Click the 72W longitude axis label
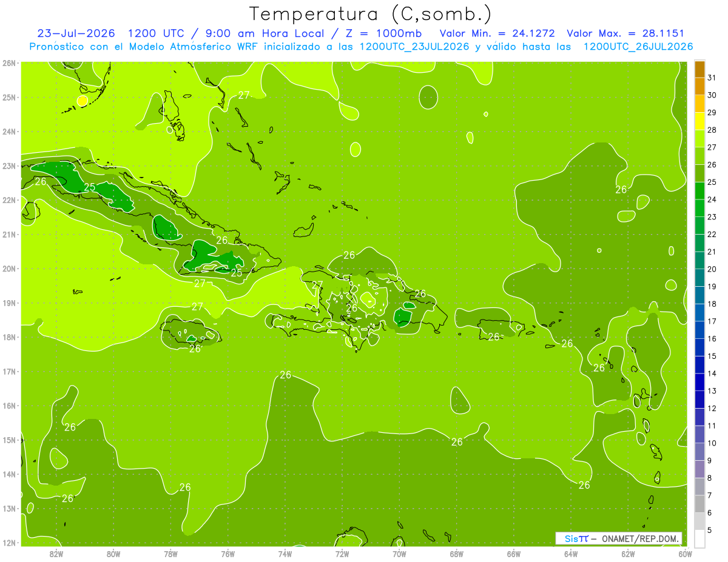The height and width of the screenshot is (562, 728). point(342,554)
